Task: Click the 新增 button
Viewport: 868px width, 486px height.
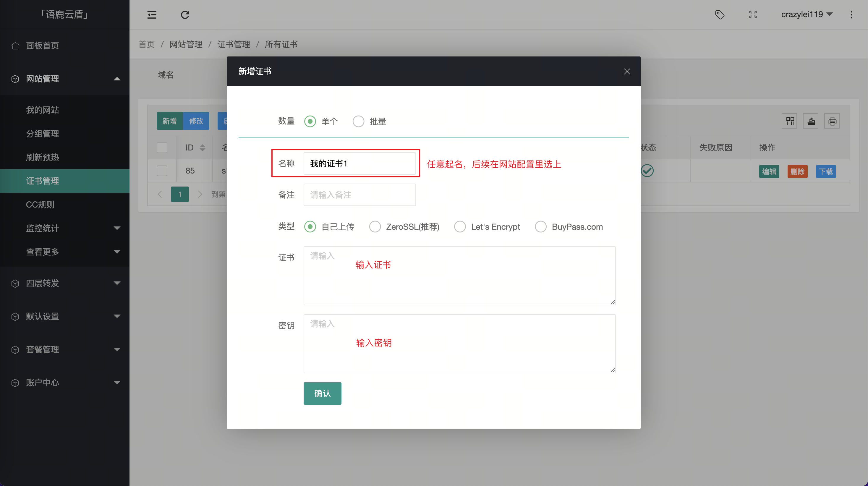Action: pos(169,121)
